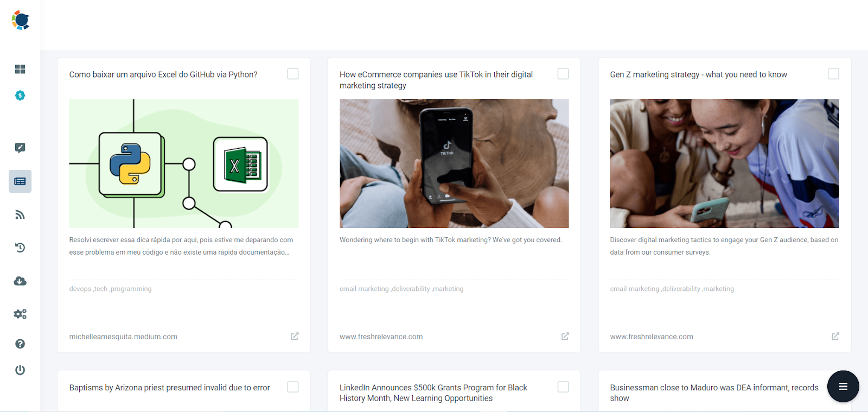Click the Python and Excel thumbnail image
The height and width of the screenshot is (412, 868).
pos(183,163)
